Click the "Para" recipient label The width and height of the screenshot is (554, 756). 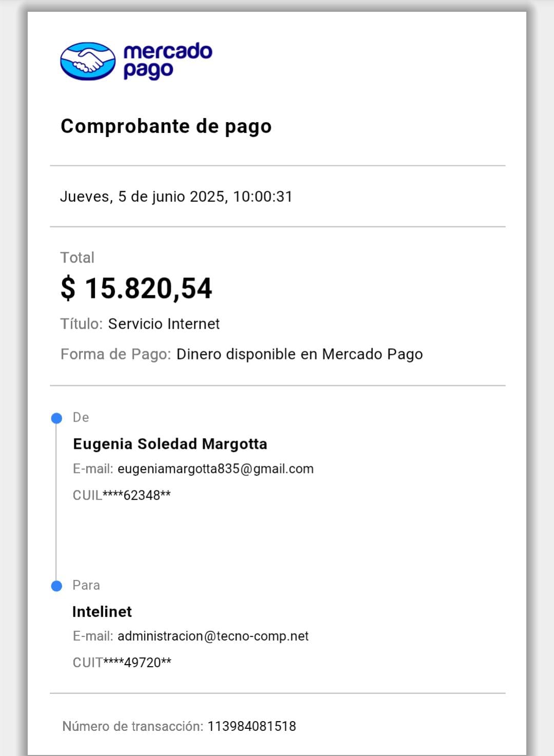(x=86, y=585)
